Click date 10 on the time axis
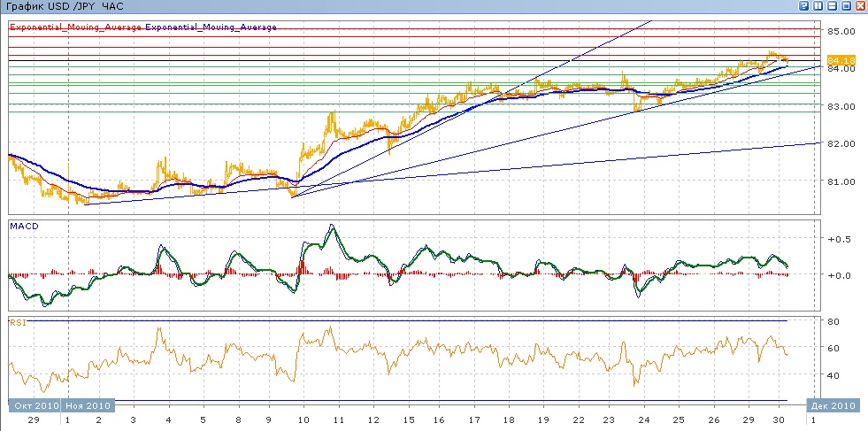This screenshot has width=868, height=431. coord(303,420)
